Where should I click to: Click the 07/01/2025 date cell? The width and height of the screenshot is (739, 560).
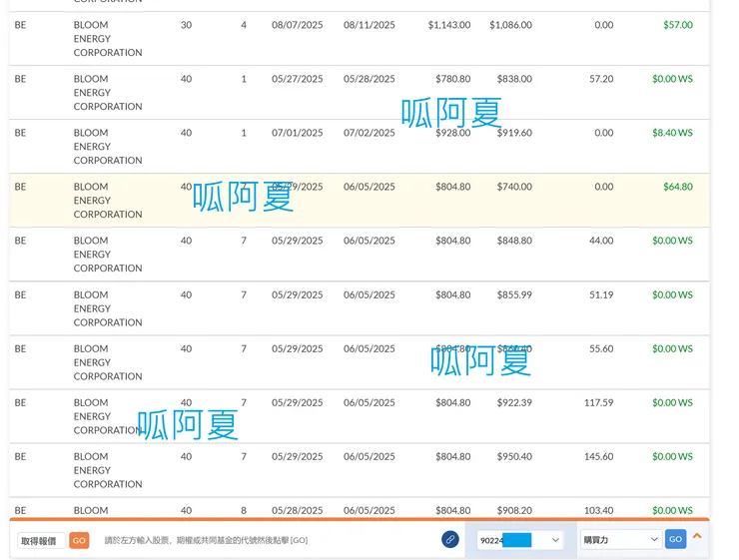coord(297,133)
